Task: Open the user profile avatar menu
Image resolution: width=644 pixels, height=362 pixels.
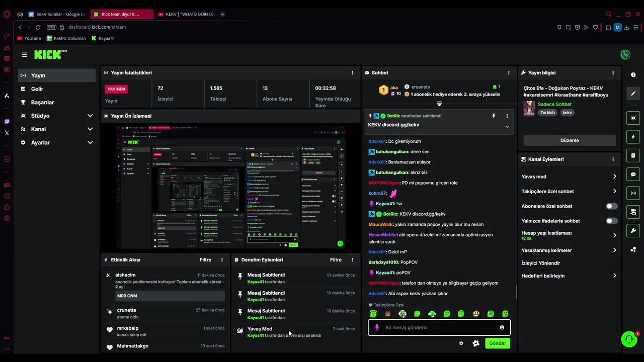Action: coord(625,54)
